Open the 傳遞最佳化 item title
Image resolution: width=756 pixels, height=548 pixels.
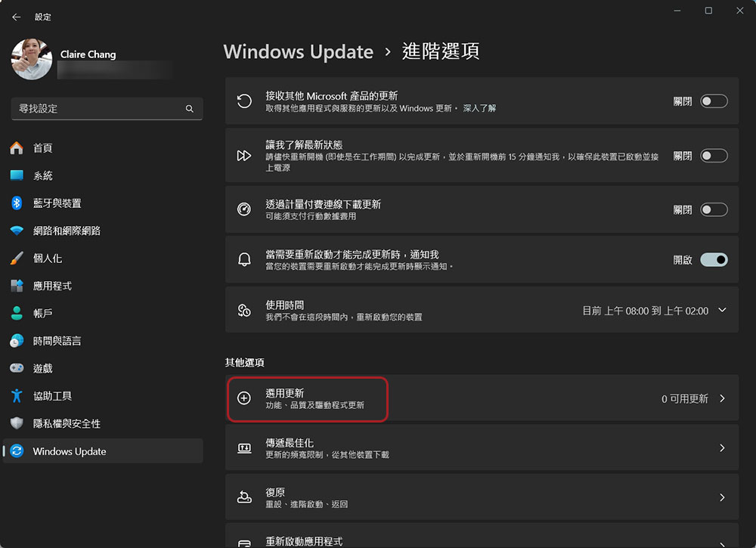pyautogui.click(x=290, y=442)
